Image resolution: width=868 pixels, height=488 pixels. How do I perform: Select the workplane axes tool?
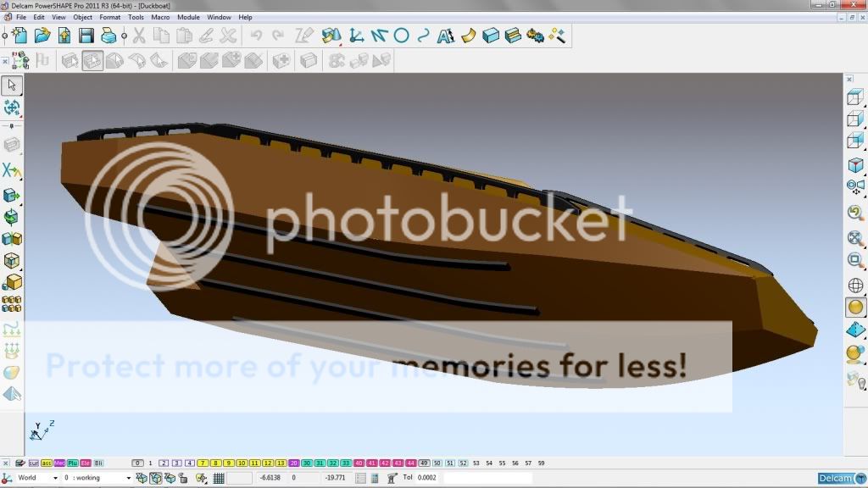pyautogui.click(x=357, y=36)
